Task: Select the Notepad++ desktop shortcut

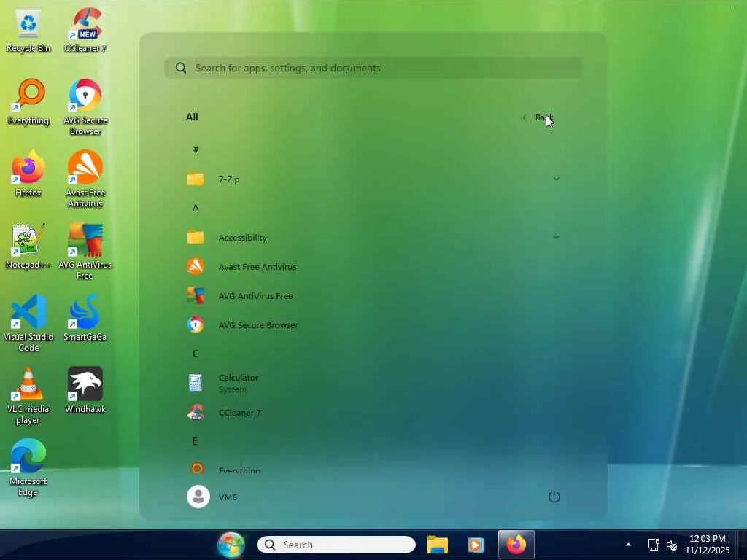Action: (x=28, y=246)
